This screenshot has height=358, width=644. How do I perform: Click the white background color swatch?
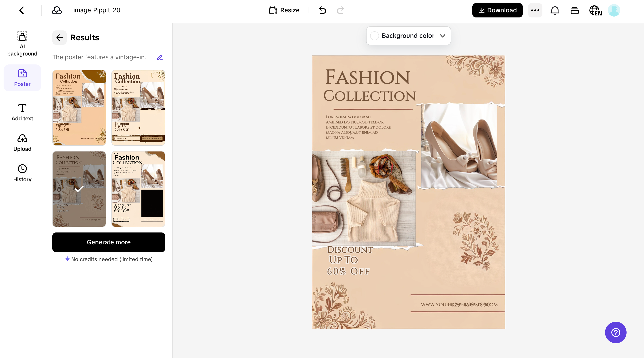point(374,36)
